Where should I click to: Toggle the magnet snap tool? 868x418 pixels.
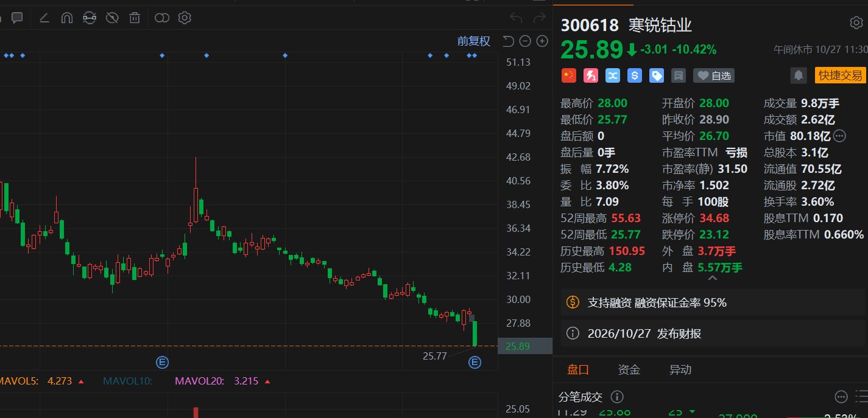67,18
